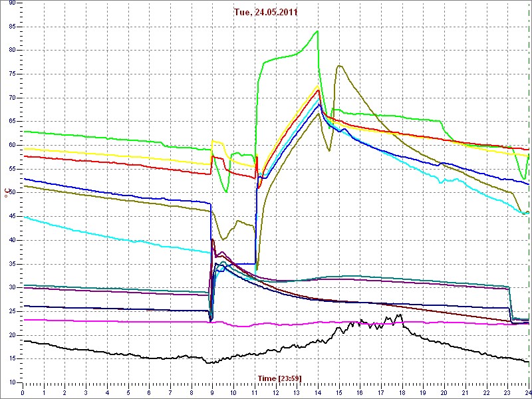The height and width of the screenshot is (399, 532).
Task: Click hour 21 on the time axis
Action: click(464, 392)
